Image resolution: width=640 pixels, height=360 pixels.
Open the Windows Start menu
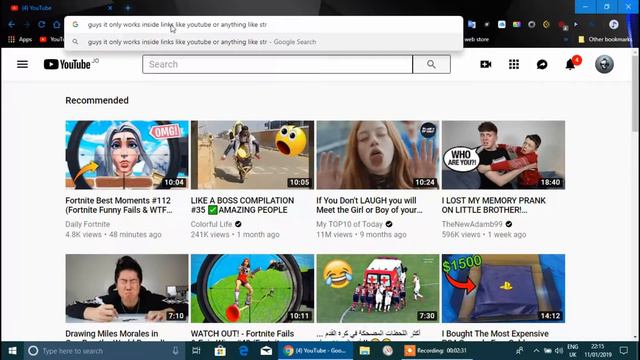(12, 351)
